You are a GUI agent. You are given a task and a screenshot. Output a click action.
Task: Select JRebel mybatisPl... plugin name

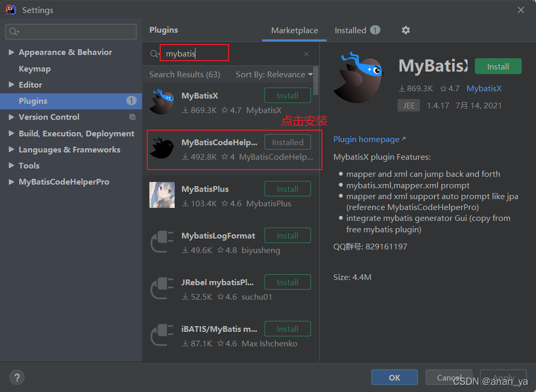(x=217, y=282)
